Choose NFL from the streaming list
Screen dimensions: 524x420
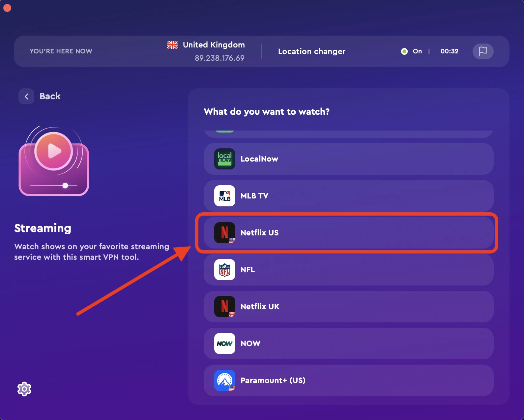click(349, 270)
